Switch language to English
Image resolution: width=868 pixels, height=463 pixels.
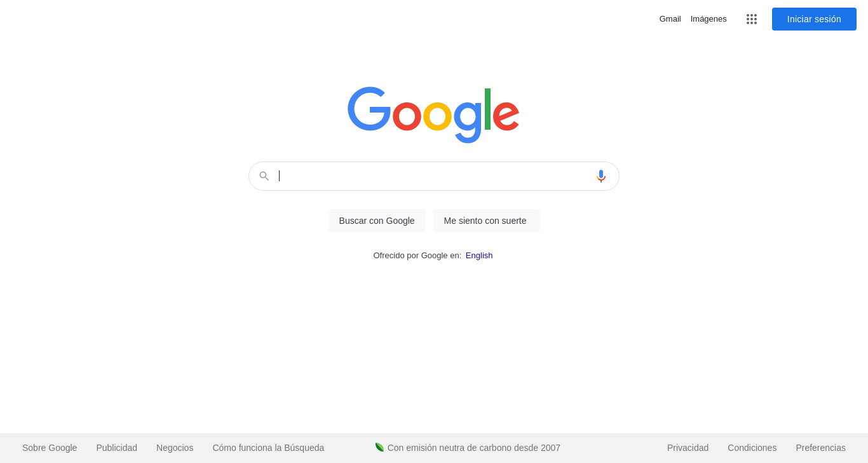479,255
